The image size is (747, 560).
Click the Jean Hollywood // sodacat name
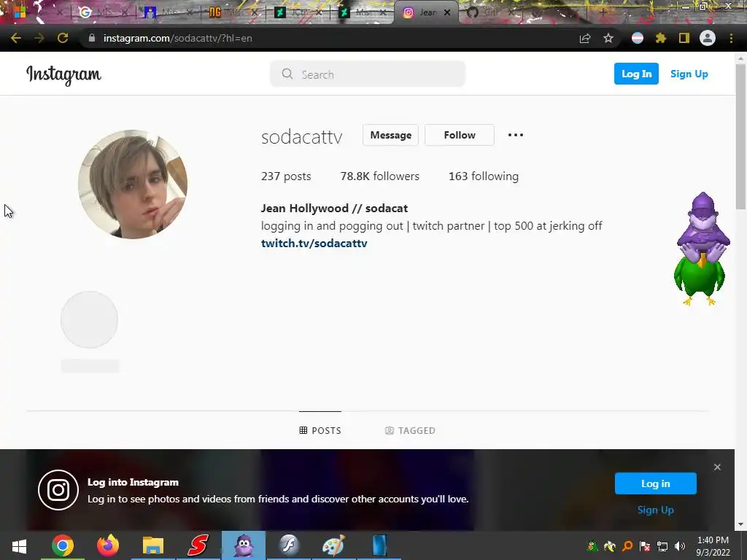(334, 209)
